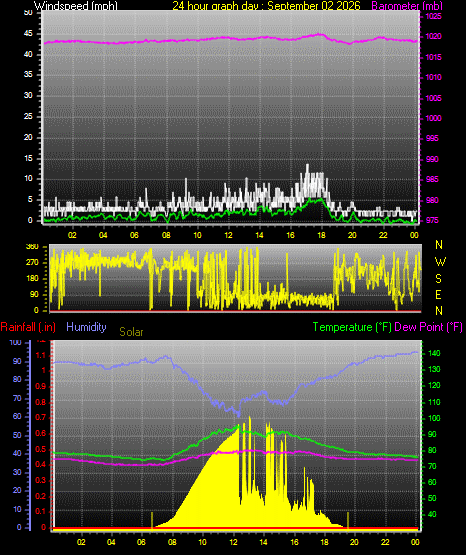Image resolution: width=466 pixels, height=555 pixels.
Task: Click the 1025 barometer axis value
Action: click(x=433, y=16)
